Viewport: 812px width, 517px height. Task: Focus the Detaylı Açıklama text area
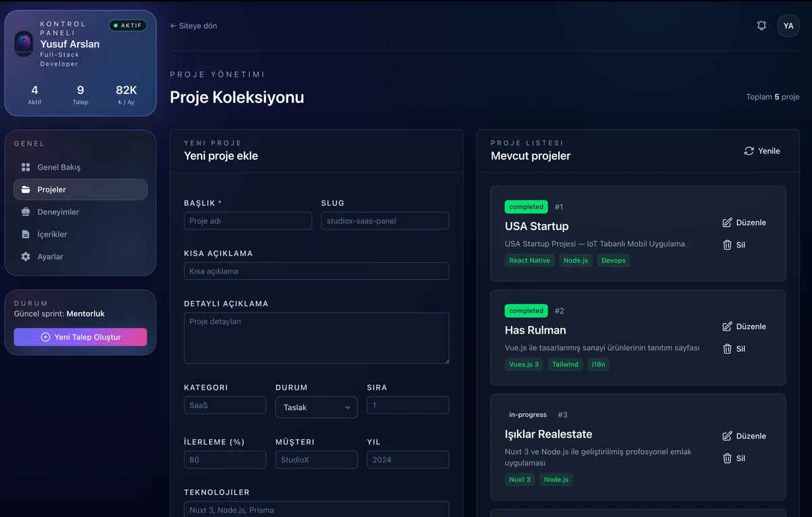(x=316, y=338)
